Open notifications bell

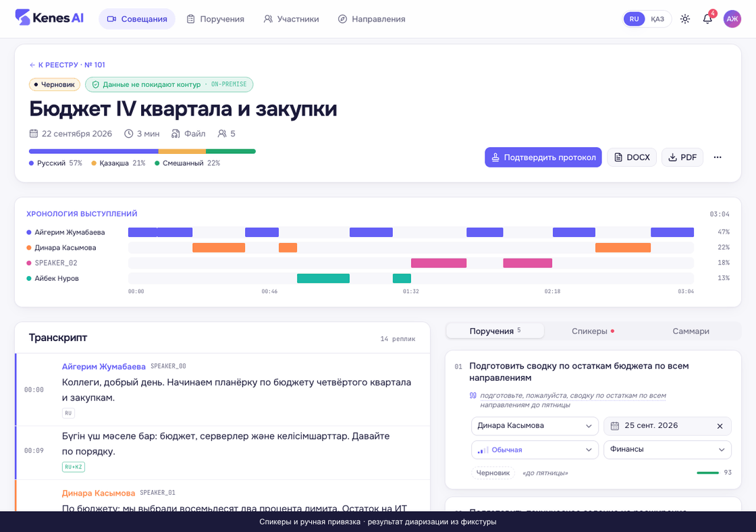tap(707, 19)
